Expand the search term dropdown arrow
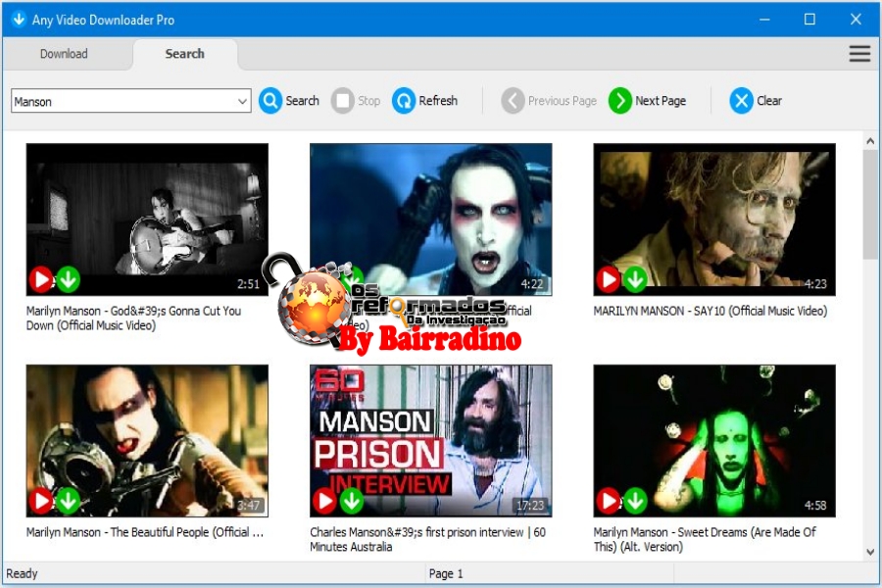 242,101
